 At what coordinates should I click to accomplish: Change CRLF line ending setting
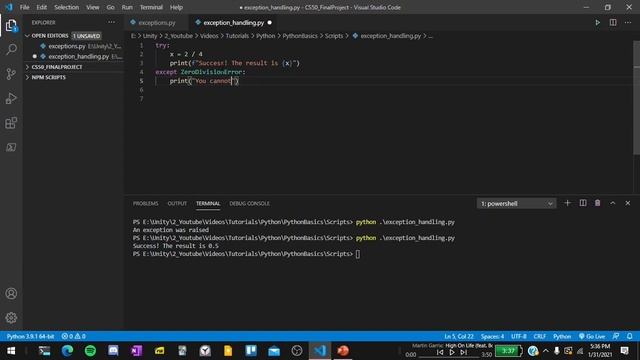[540, 336]
